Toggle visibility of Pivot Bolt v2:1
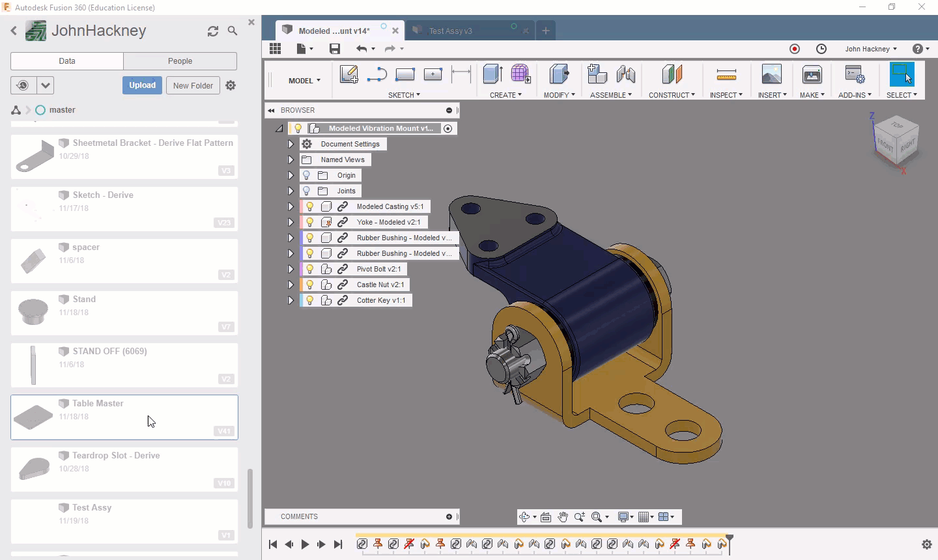938x560 pixels. coord(310,269)
